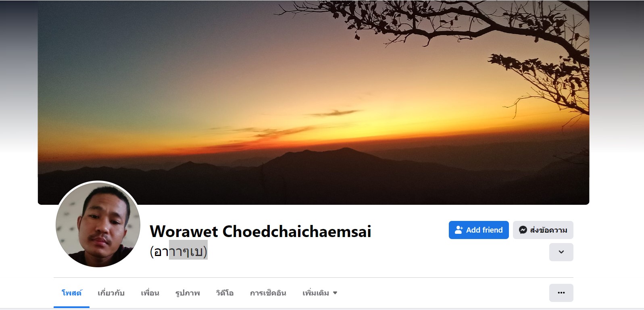Screen dimensions: 644x310
Task: Click the name Worawet Choedchaichaemsai
Action: pos(261,231)
